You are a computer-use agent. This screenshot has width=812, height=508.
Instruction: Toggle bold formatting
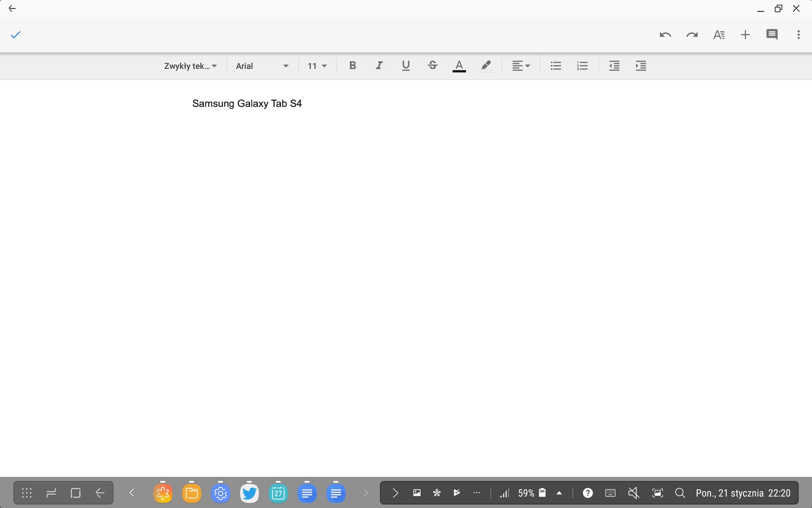tap(352, 66)
